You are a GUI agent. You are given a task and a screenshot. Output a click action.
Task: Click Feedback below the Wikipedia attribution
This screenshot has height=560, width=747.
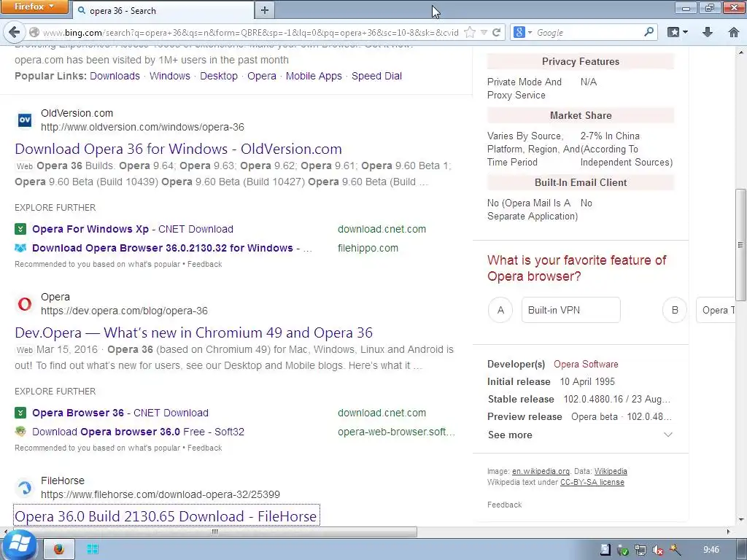click(x=505, y=505)
